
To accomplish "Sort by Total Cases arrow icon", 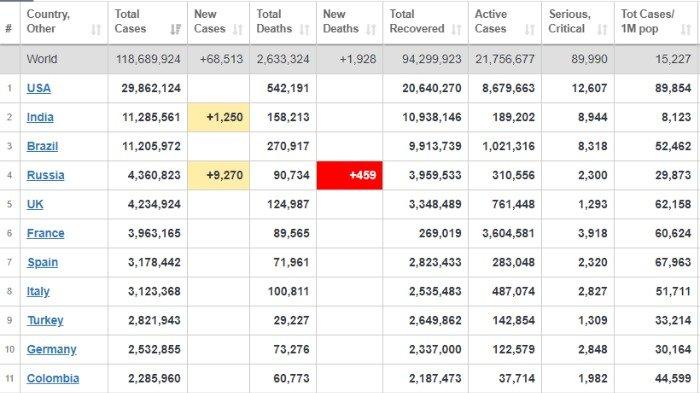I will (175, 29).
